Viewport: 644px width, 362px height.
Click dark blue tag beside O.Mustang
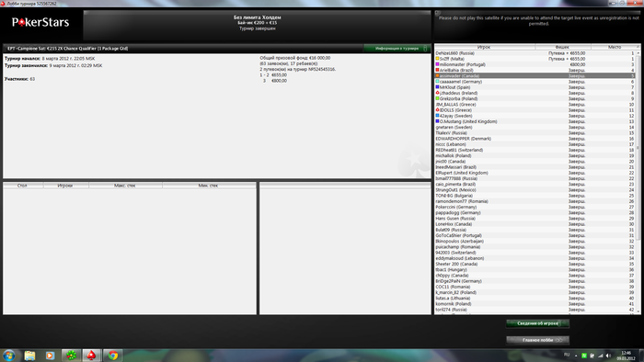pyautogui.click(x=437, y=121)
